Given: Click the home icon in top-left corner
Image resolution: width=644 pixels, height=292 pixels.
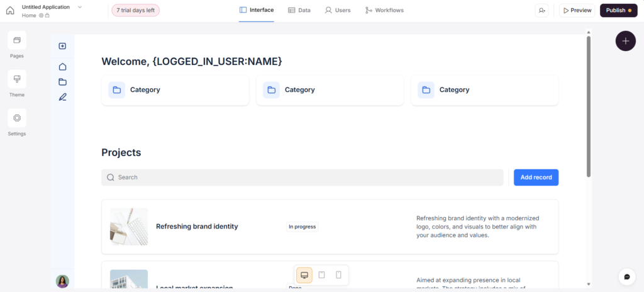Looking at the screenshot, I should [10, 11].
